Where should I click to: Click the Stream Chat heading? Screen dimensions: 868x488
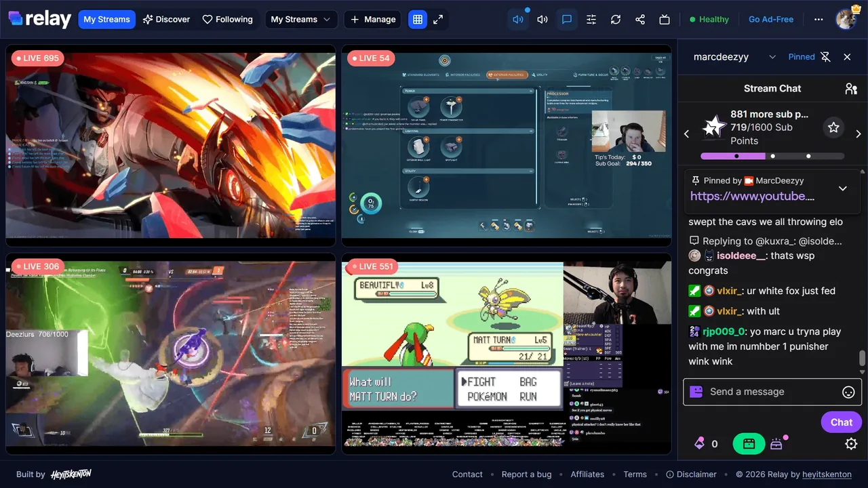(772, 88)
